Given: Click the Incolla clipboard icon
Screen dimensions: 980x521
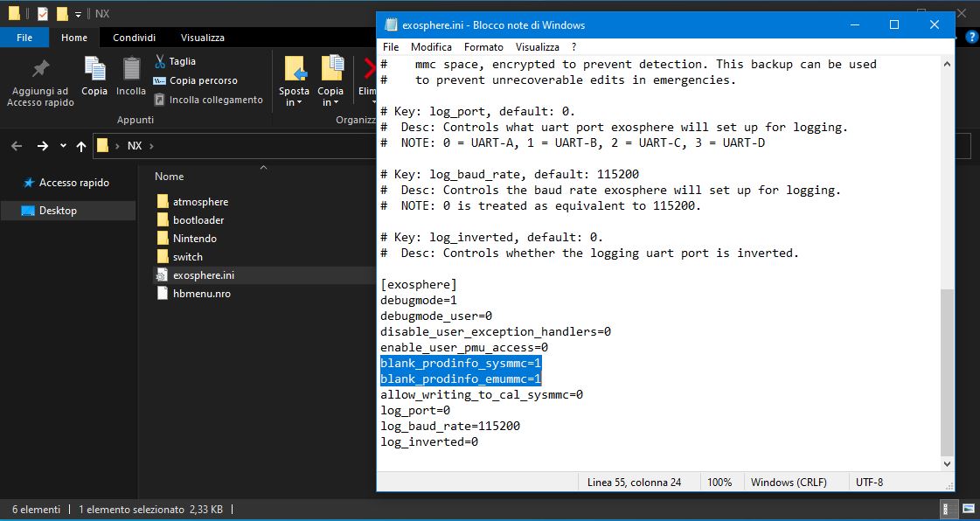Looking at the screenshot, I should point(131,69).
